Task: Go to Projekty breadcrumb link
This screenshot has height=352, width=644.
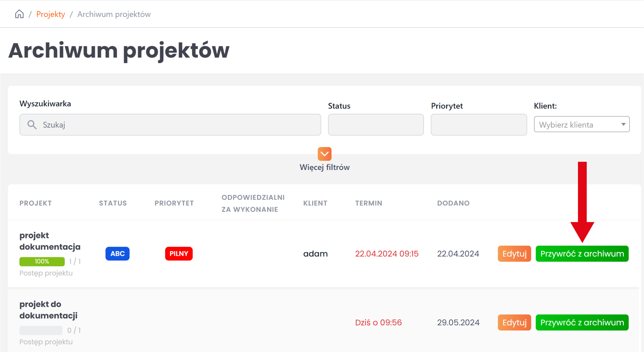Action: point(51,14)
